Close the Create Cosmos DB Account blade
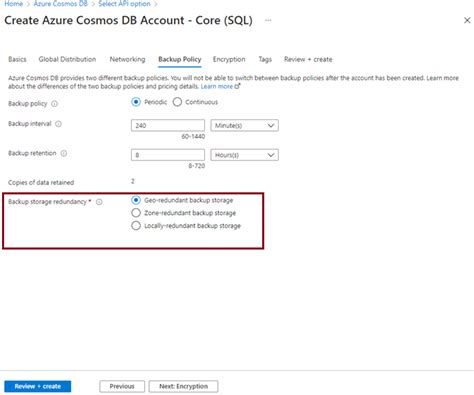 click(x=467, y=20)
